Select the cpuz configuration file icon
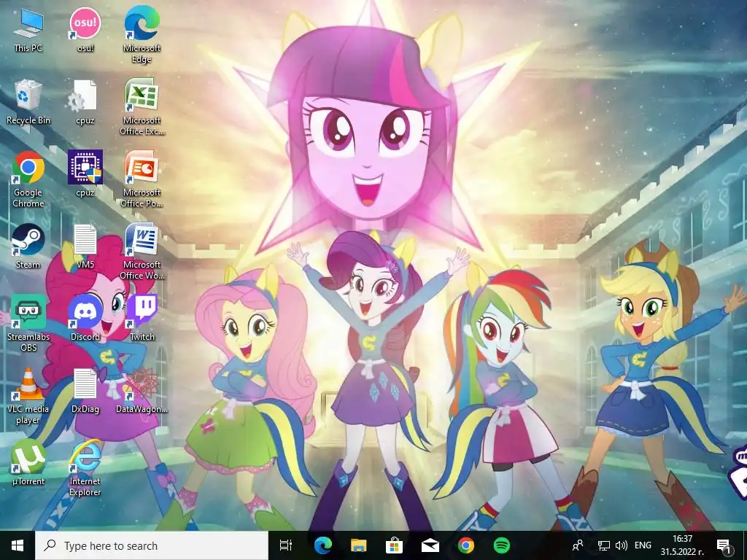Viewport: 747px width, 560px height. pos(85,102)
